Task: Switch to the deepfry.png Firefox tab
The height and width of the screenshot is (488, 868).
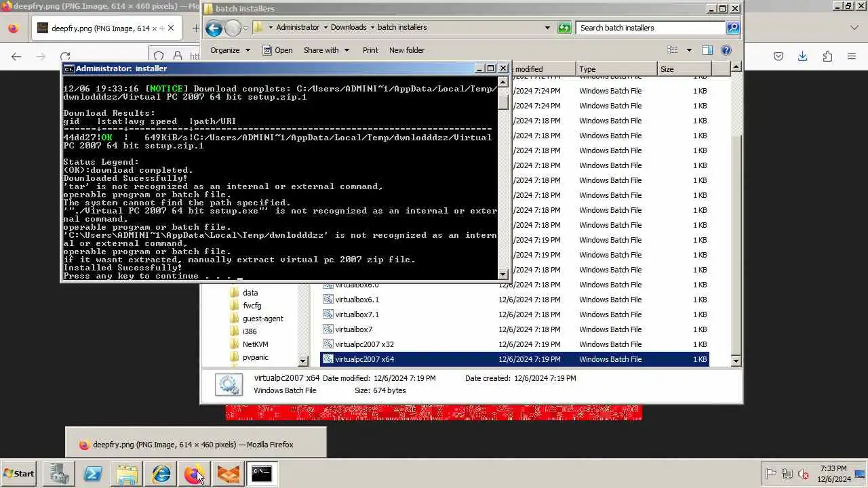Action: click(x=107, y=28)
